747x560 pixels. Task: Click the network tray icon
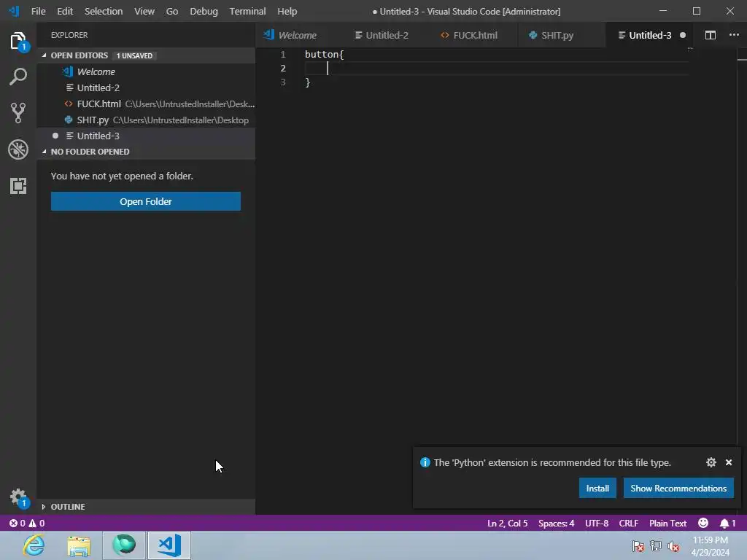656,547
